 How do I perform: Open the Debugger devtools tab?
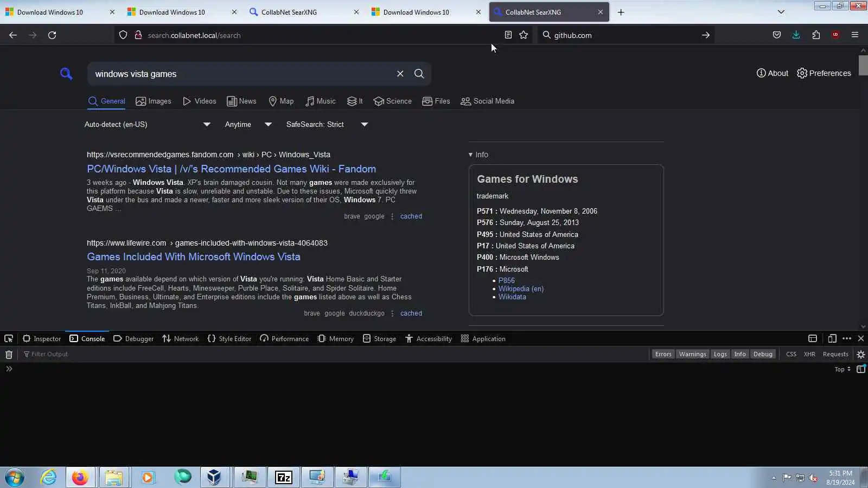coord(133,339)
